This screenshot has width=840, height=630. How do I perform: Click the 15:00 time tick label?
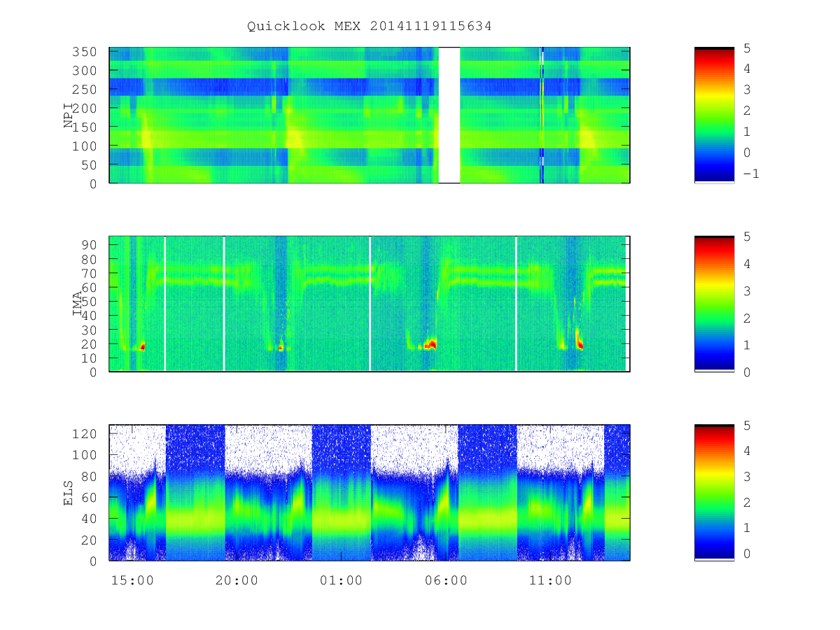132,580
